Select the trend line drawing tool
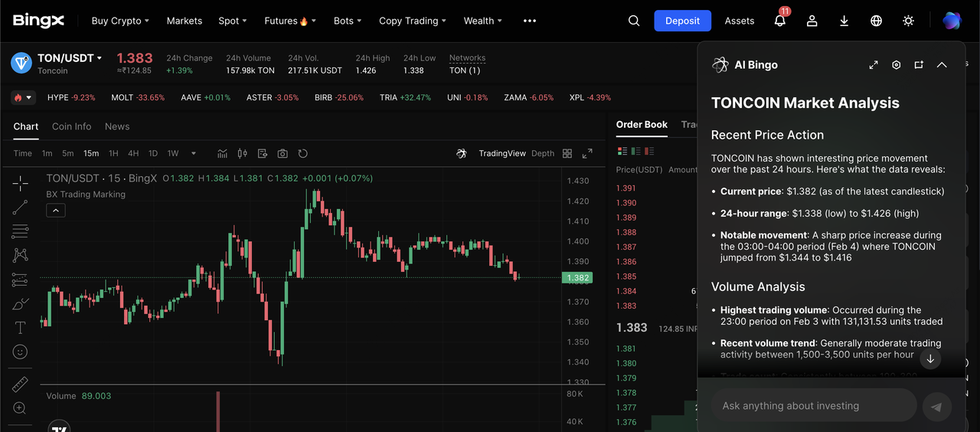Screen dimensions: 980x432 pyautogui.click(x=20, y=207)
